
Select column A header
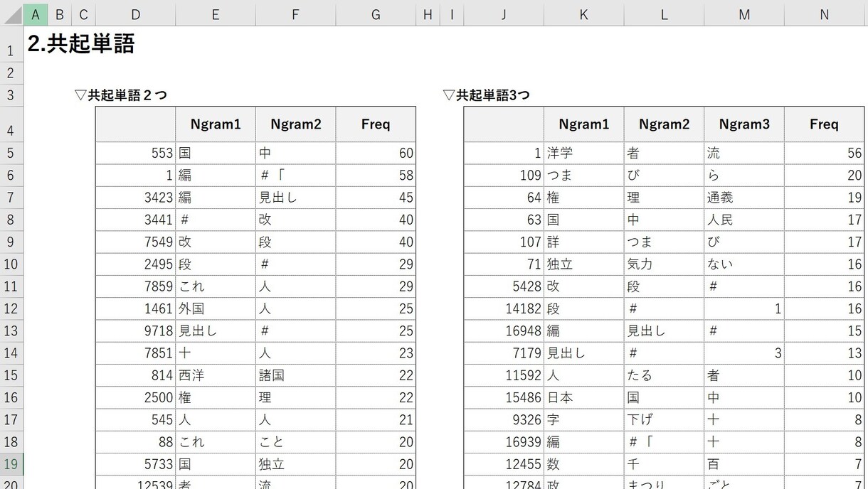[36, 14]
